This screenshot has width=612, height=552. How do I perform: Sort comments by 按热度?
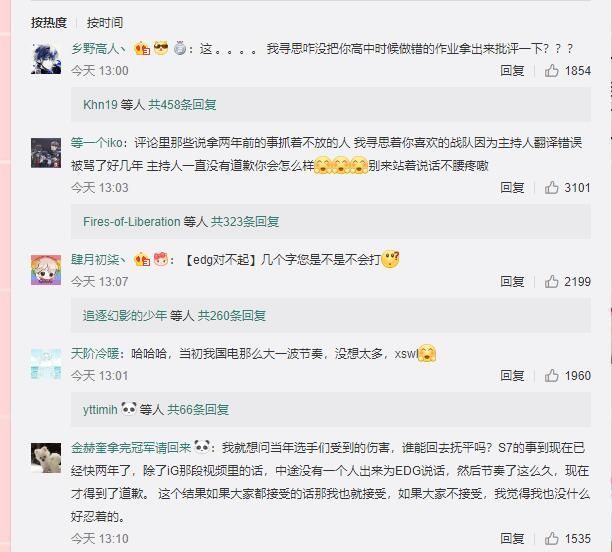click(x=49, y=23)
